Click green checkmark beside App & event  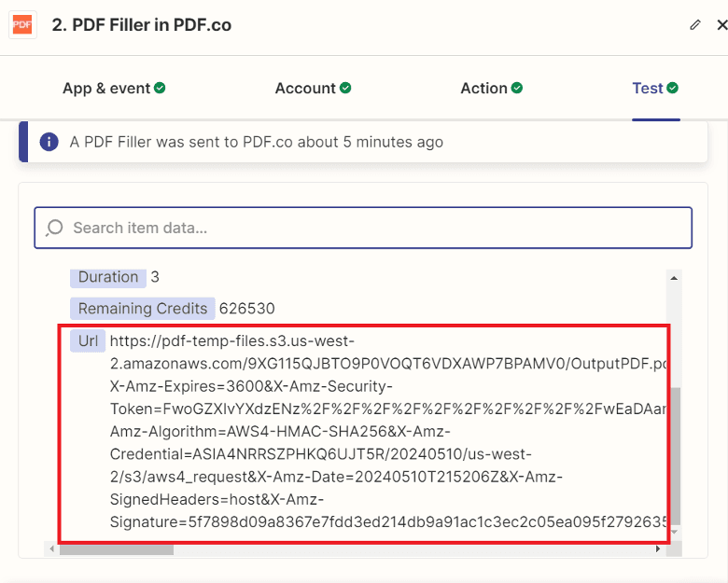point(160,88)
